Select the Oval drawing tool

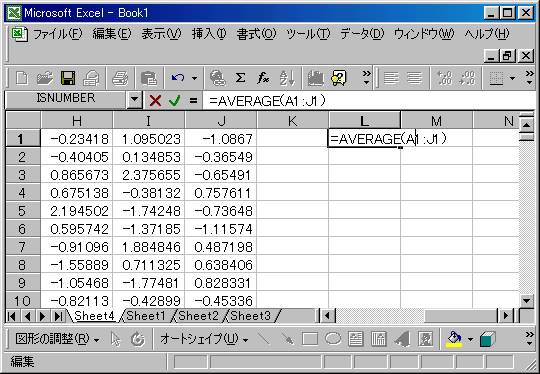click(333, 339)
